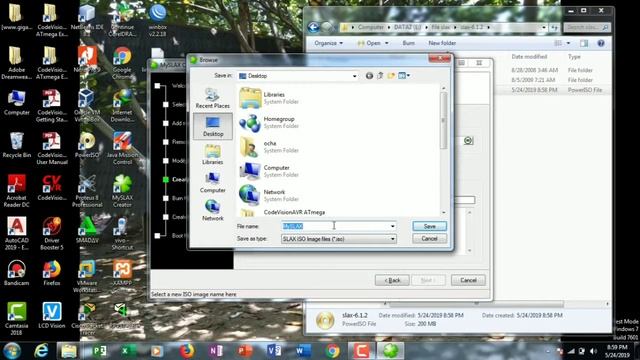This screenshot has width=640, height=360.
Task: Sort by the Date modified column in Explorer
Action: coord(529,57)
